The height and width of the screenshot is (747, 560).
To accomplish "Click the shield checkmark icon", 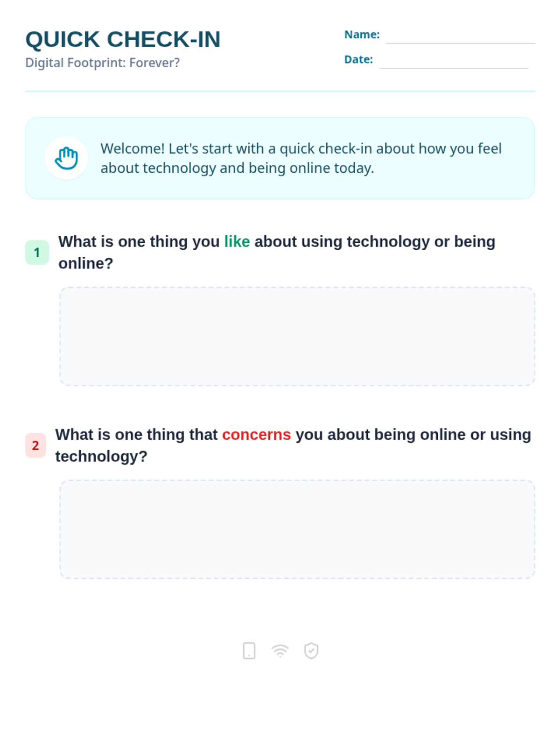I will (x=311, y=650).
